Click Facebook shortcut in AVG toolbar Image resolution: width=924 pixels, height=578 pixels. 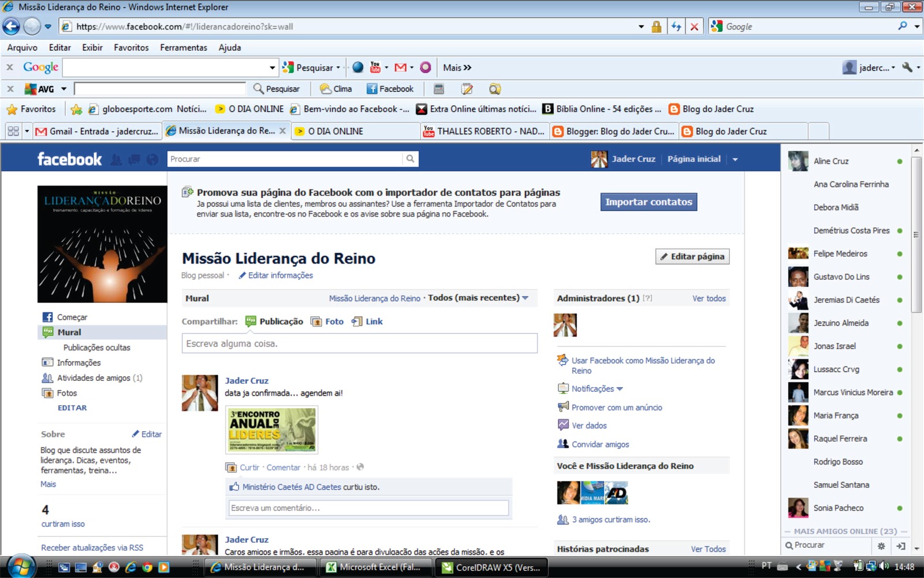point(390,89)
